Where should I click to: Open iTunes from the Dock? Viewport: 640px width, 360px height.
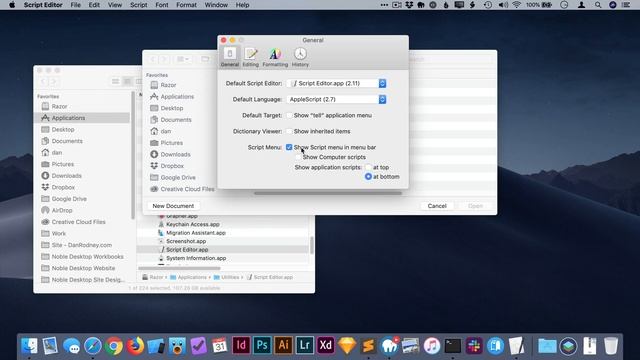pyautogui.click(x=431, y=346)
